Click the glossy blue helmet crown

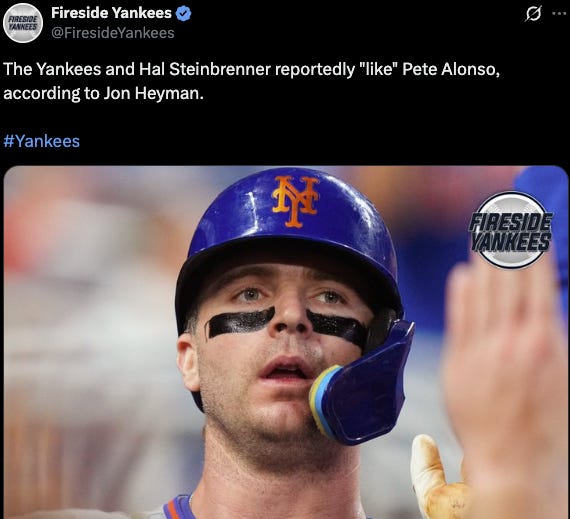tap(291, 207)
